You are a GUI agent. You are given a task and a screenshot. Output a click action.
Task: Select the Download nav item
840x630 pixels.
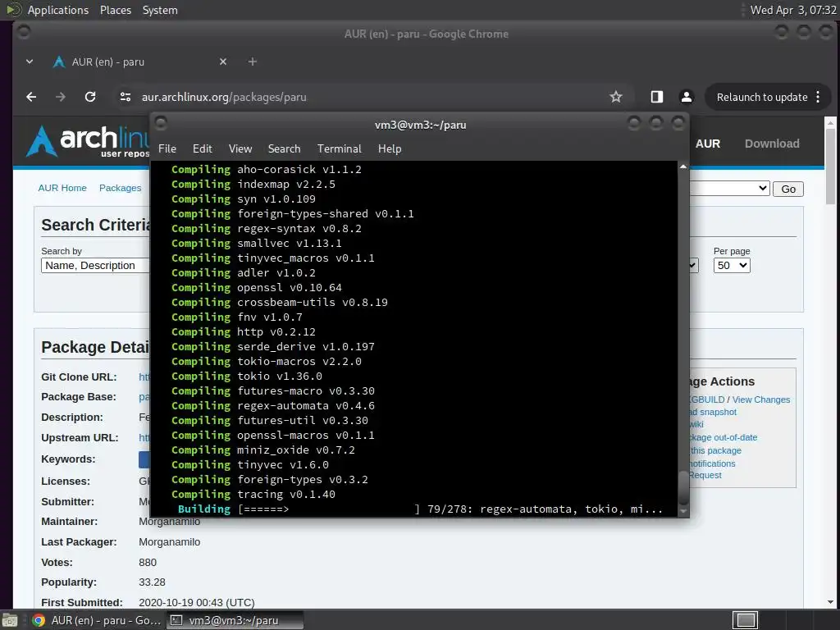coord(772,144)
